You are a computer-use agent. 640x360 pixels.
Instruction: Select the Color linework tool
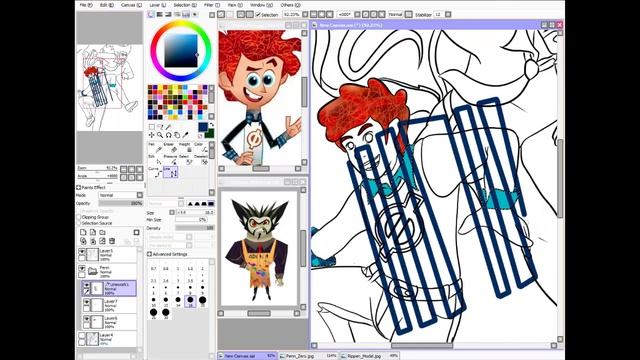coord(200,148)
